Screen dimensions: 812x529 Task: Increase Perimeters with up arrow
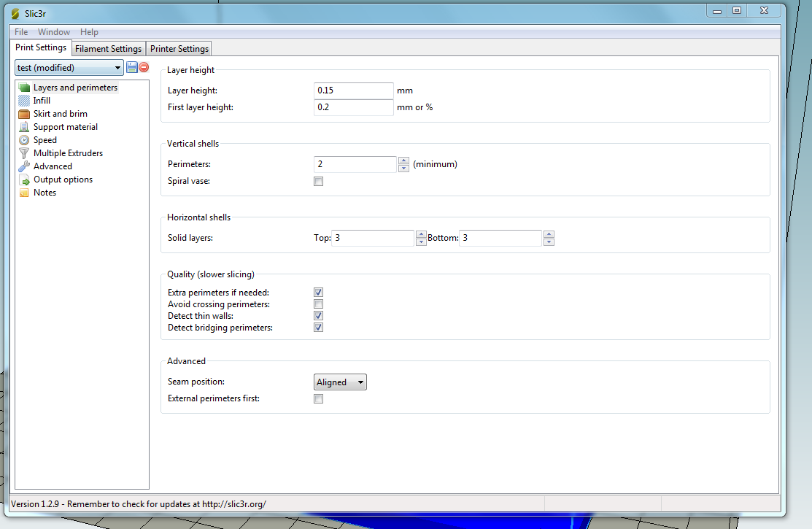[x=404, y=161]
